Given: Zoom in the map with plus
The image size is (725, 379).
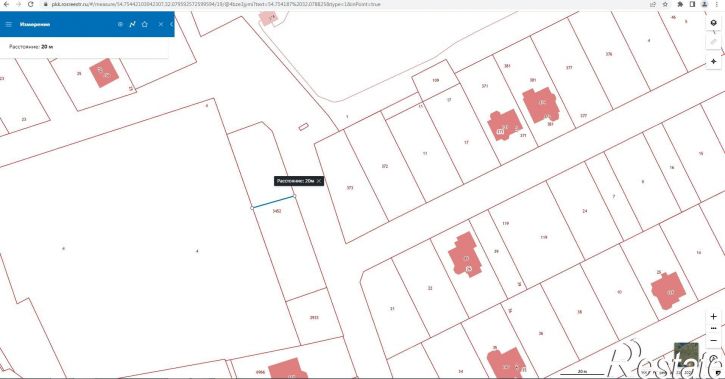Looking at the screenshot, I should (x=713, y=316).
